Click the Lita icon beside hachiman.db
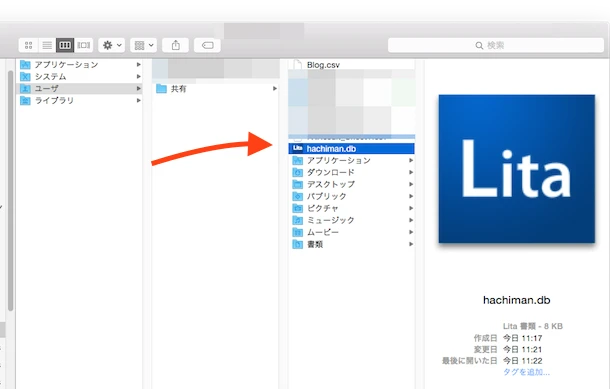 click(298, 148)
